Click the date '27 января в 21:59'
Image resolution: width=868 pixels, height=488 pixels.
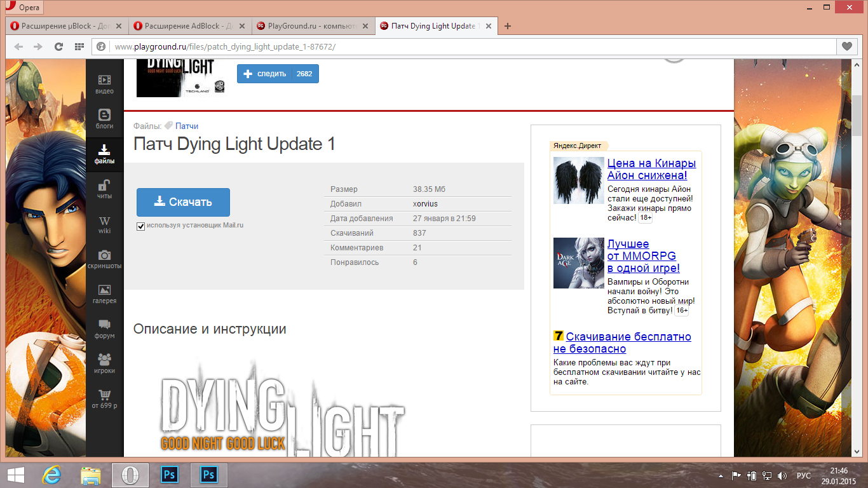tap(444, 219)
